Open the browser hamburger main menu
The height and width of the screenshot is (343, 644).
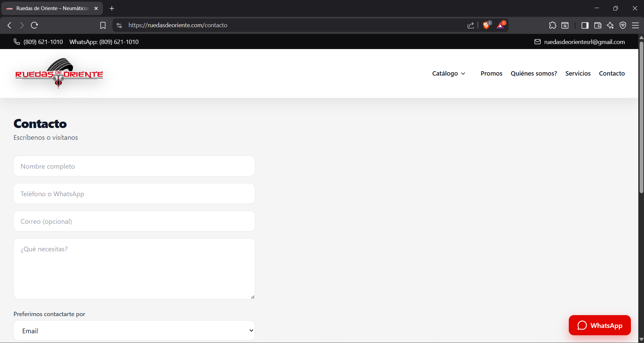(x=635, y=25)
